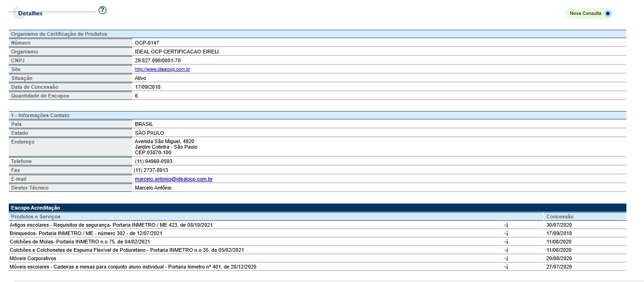644x282 pixels.
Task: Click concession date 20/08/2020
Action: pos(559,258)
